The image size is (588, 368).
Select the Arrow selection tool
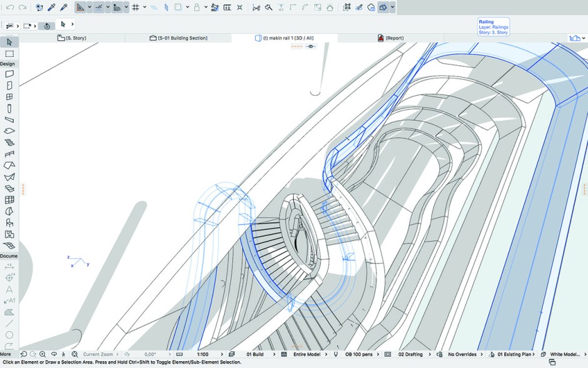(x=9, y=42)
